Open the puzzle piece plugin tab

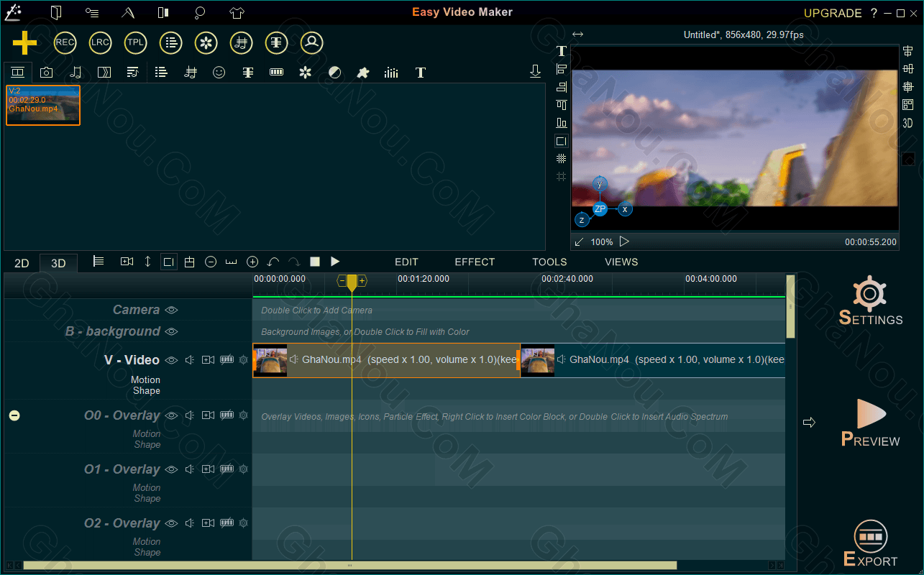click(x=363, y=73)
